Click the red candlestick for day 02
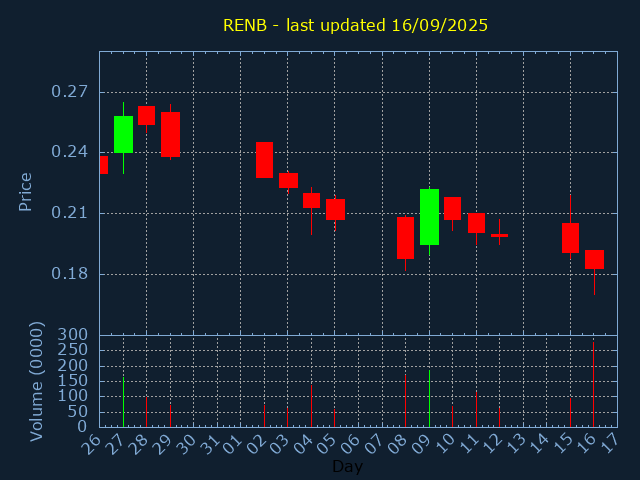Image resolution: width=640 pixels, height=480 pixels. 264,160
